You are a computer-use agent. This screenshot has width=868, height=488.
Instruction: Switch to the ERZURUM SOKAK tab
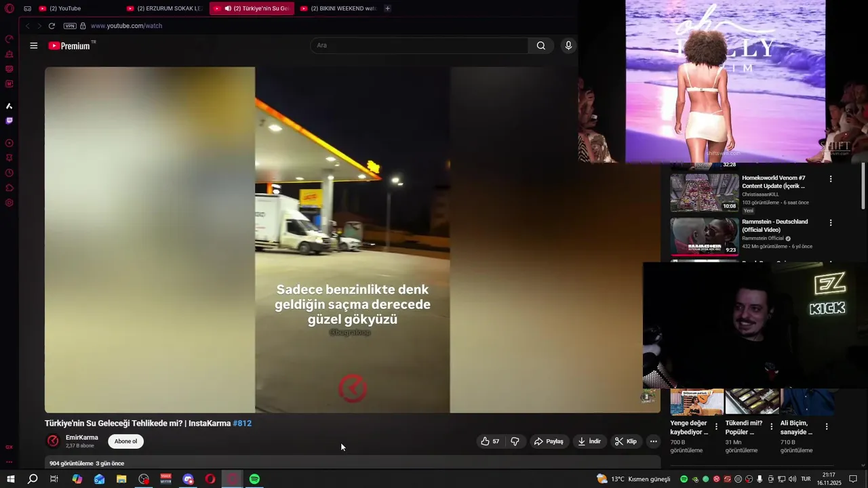(x=165, y=8)
